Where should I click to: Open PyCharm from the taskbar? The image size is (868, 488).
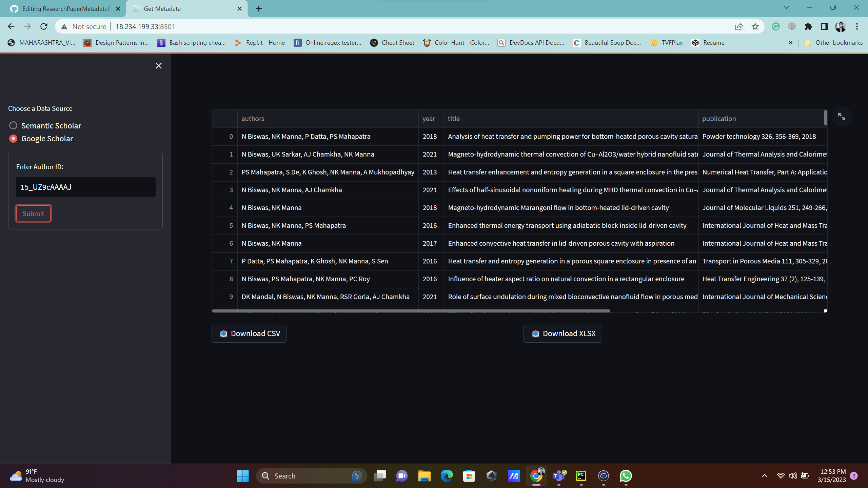click(581, 476)
